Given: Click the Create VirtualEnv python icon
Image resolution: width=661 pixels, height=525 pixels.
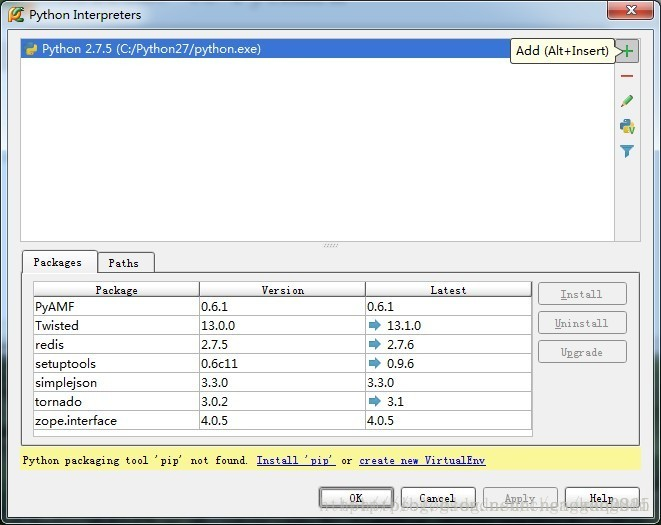Looking at the screenshot, I should [627, 126].
